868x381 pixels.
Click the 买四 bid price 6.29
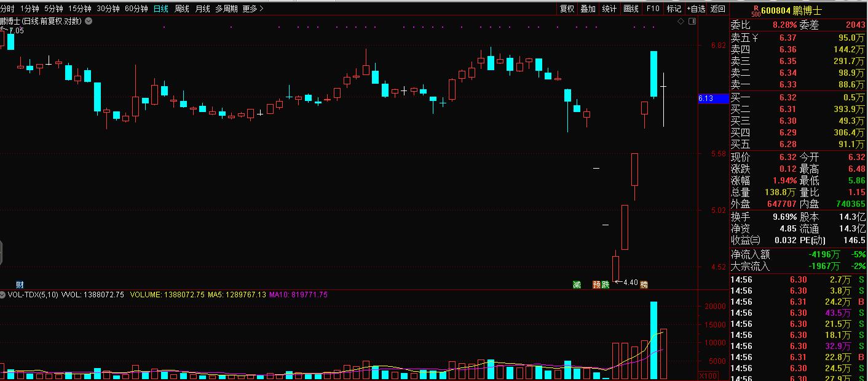[x=787, y=133]
